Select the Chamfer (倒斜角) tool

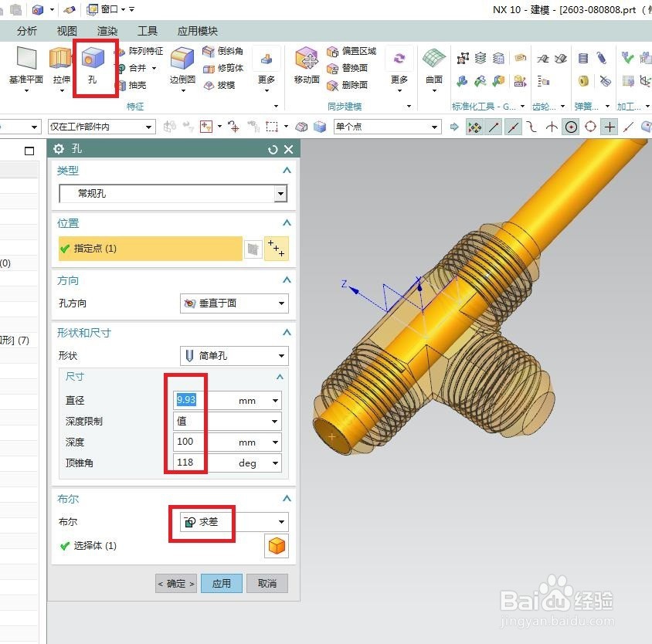[x=223, y=51]
